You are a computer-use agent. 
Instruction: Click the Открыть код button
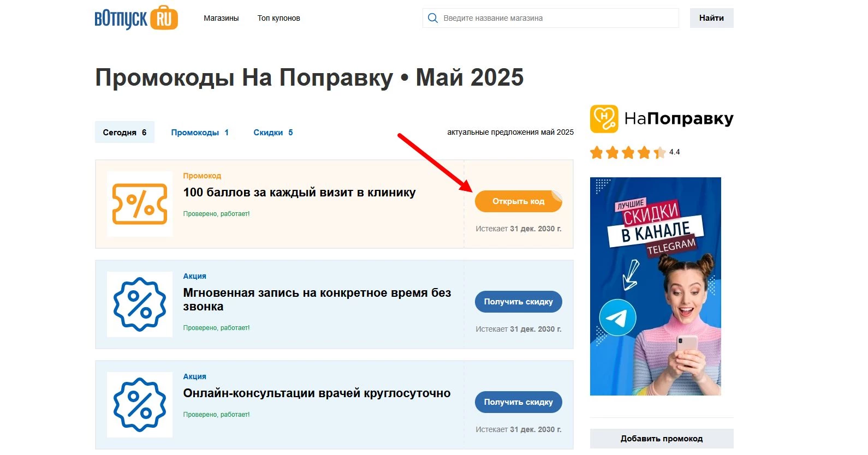[x=518, y=201]
